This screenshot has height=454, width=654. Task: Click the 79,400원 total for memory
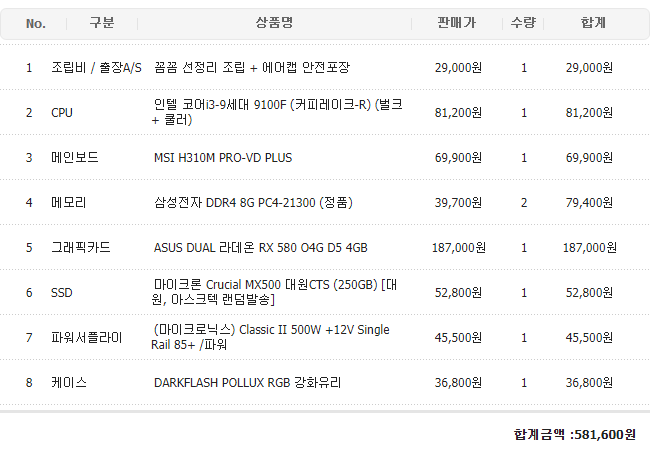pyautogui.click(x=589, y=202)
